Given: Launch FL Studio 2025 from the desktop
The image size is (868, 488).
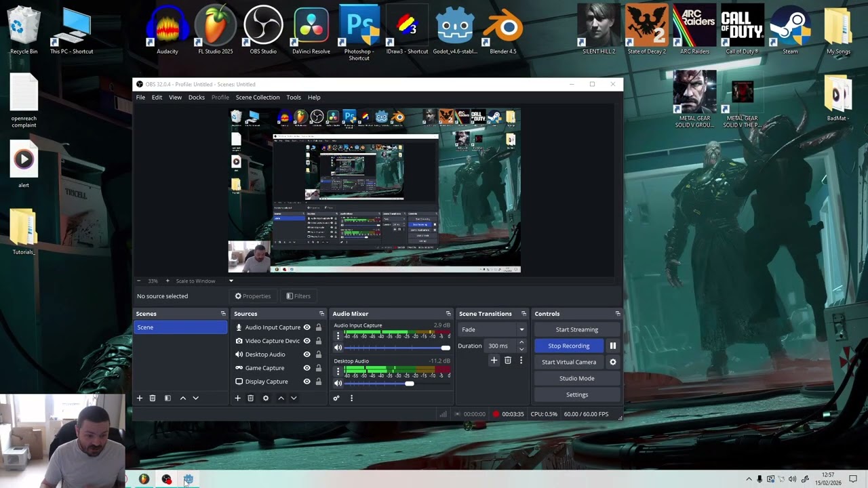Looking at the screenshot, I should 215,30.
